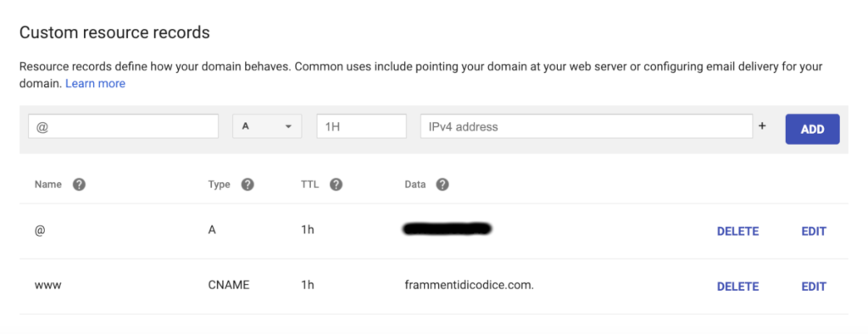
Task: Open the help icon next to Name
Action: 79,185
